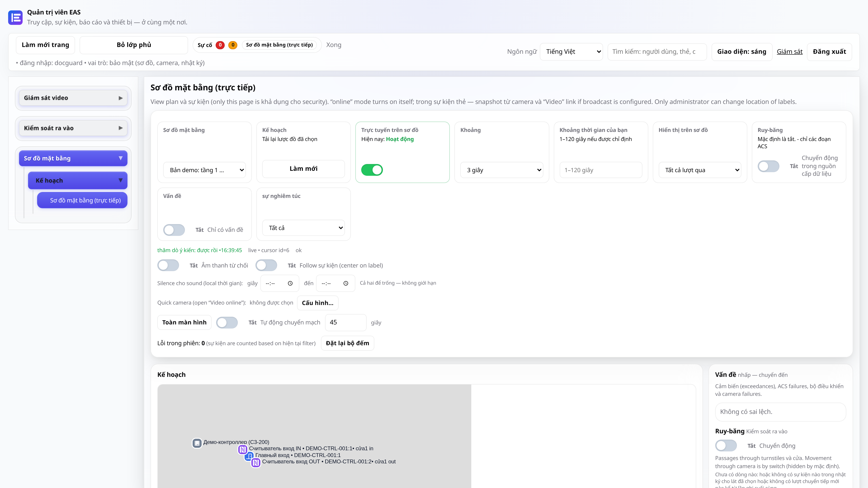Click the Считыватель вход OUT reader icon
The image size is (868, 488).
256,463
